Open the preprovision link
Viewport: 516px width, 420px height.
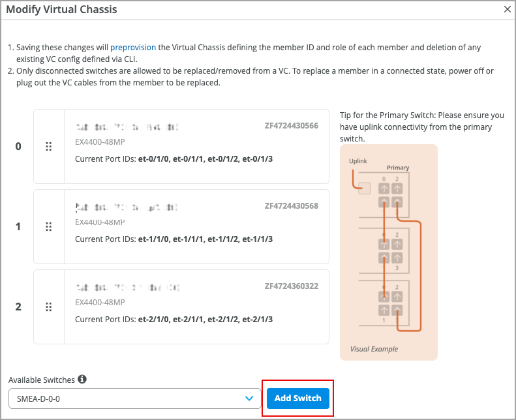133,48
